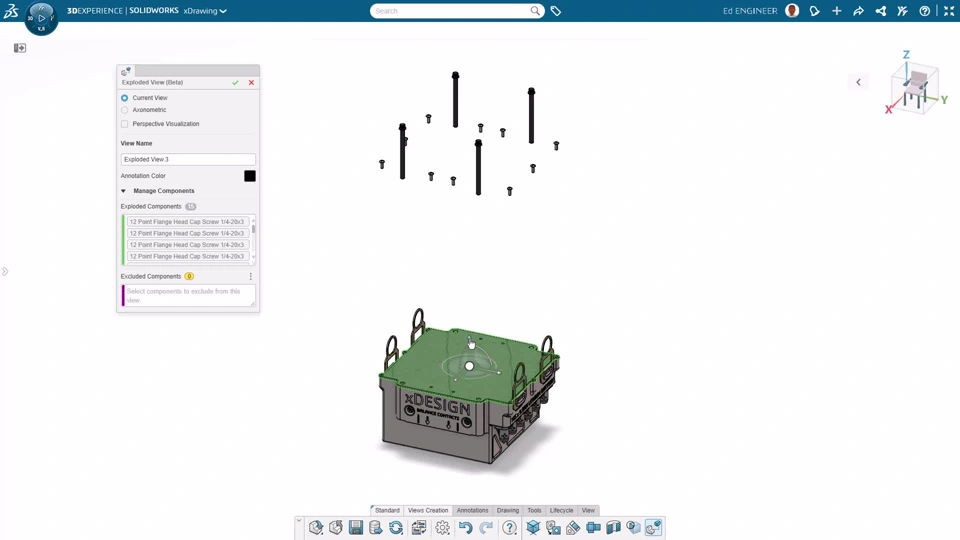
Task: Click the New content toolbar icon
Action: pyautogui.click(x=316, y=527)
